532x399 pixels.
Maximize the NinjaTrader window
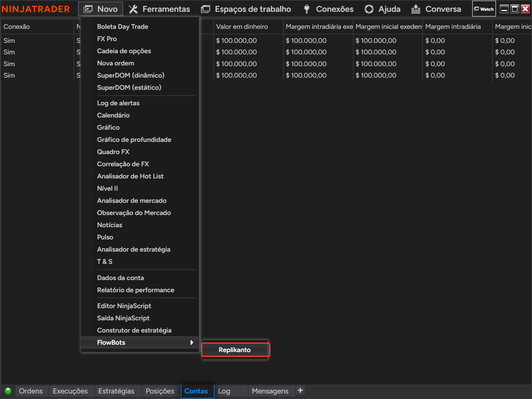tap(515, 9)
